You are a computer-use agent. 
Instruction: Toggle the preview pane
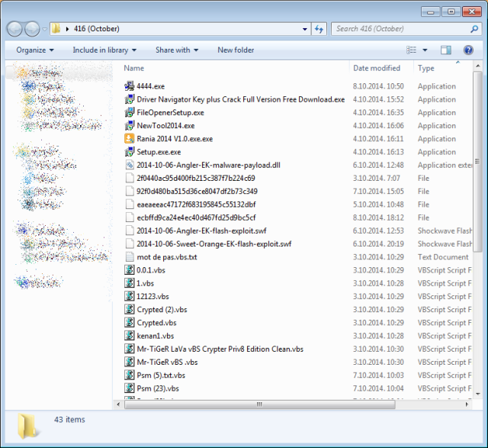coord(445,50)
